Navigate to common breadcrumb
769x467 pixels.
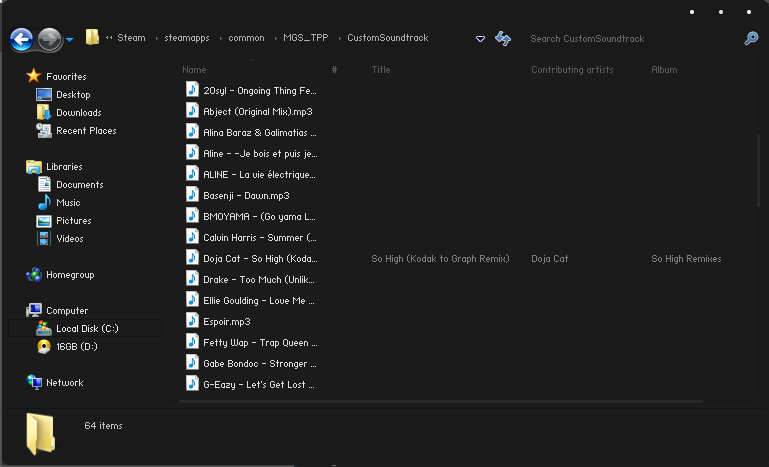(x=246, y=38)
